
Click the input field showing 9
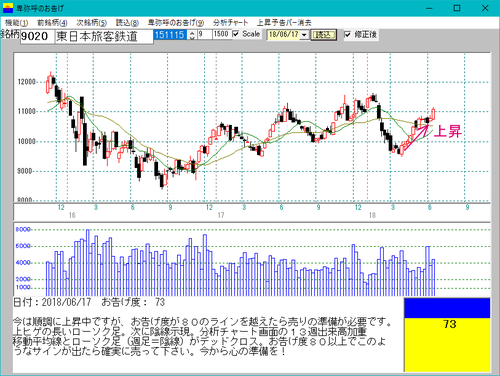205,34
